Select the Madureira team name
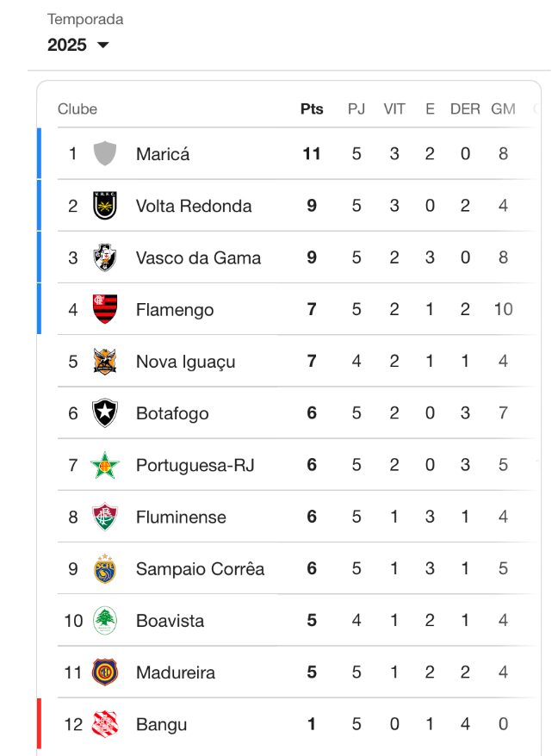 click(x=176, y=672)
